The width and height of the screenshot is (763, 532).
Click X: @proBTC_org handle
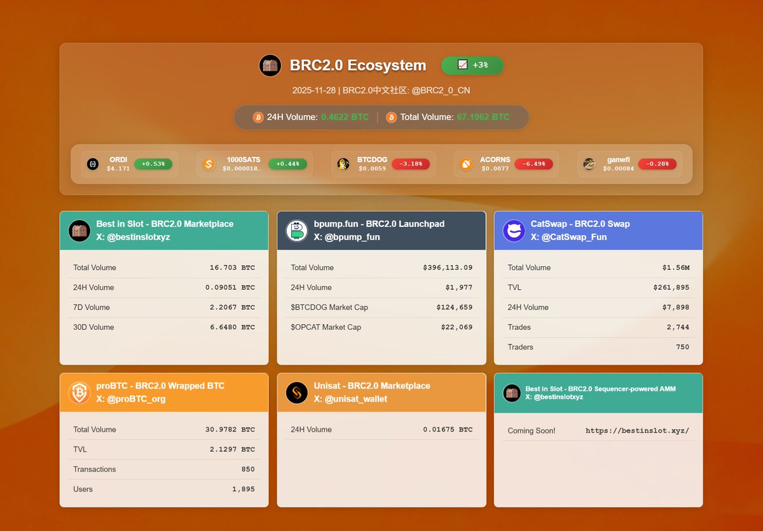(131, 399)
